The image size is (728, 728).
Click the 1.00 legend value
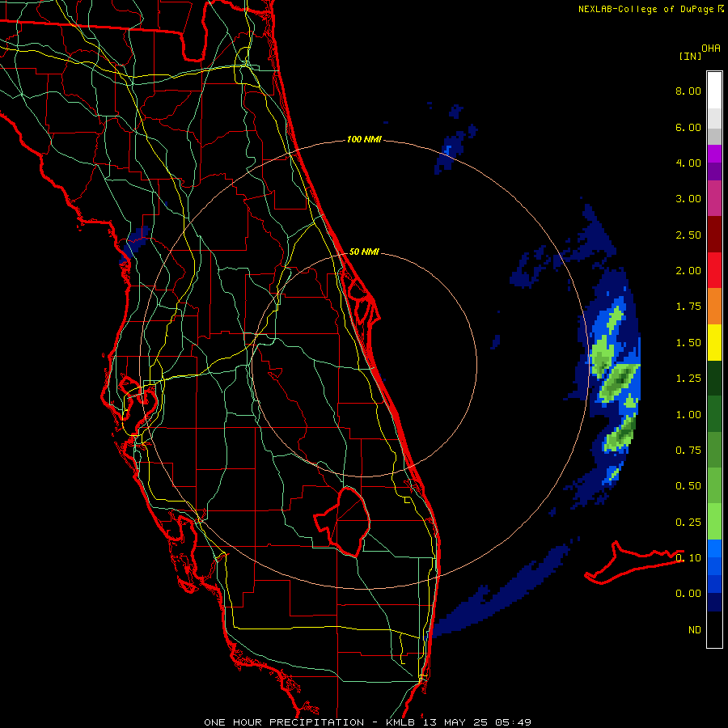tap(688, 415)
